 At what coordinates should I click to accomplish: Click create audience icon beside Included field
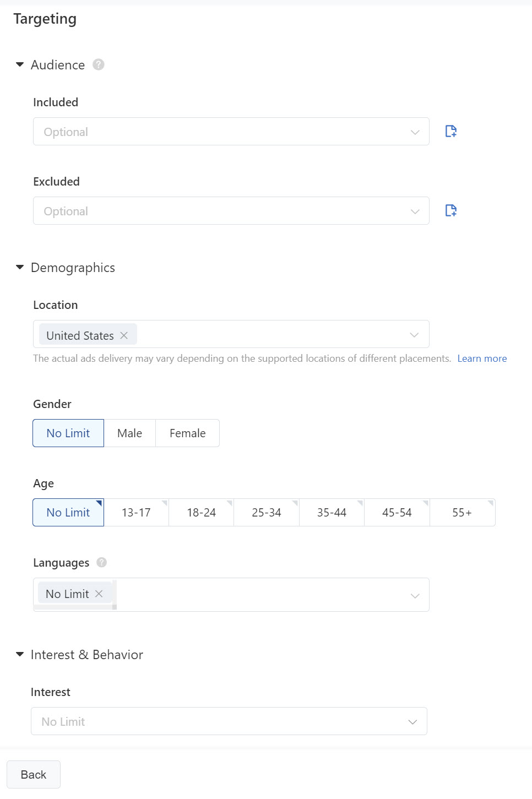[x=450, y=131]
